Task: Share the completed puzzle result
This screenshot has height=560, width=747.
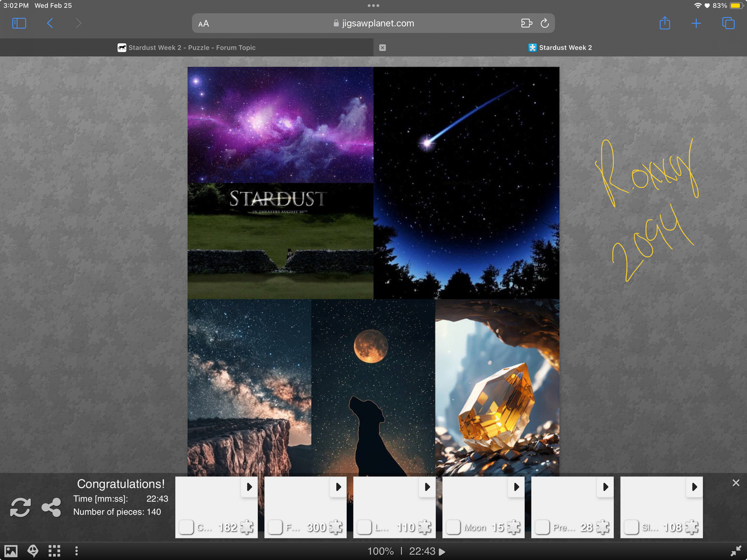Action: tap(51, 507)
